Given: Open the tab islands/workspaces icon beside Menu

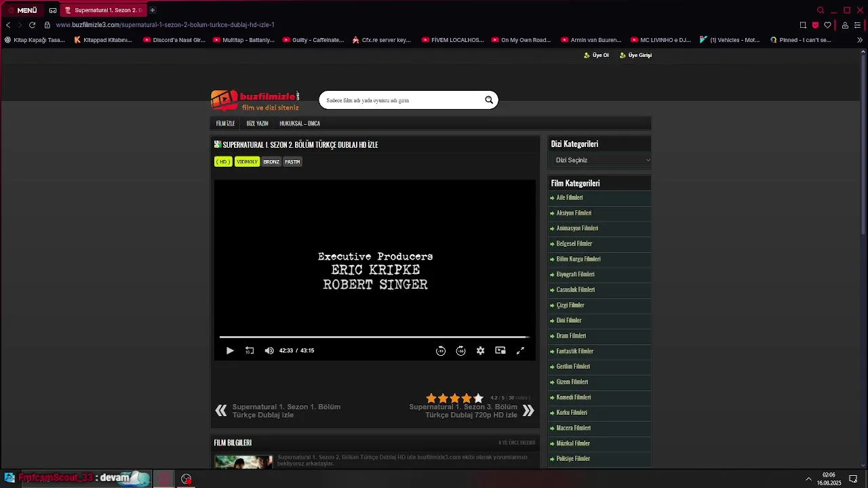Looking at the screenshot, I should click(53, 10).
